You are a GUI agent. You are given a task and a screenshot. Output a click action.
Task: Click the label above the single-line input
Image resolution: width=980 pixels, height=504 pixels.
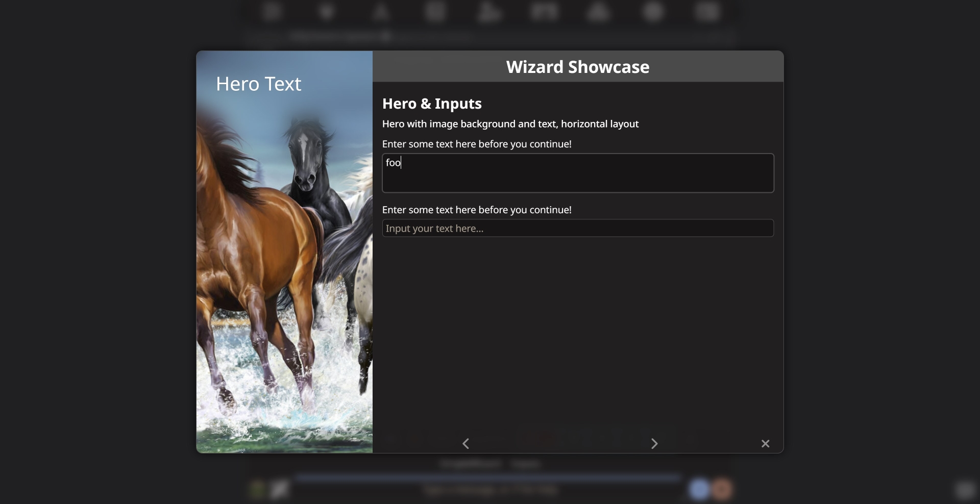click(x=477, y=210)
